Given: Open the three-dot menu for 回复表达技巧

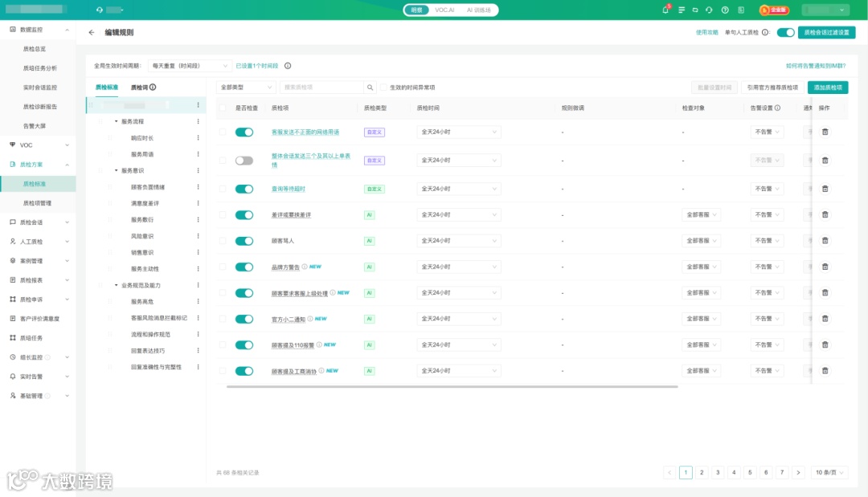Looking at the screenshot, I should [198, 351].
